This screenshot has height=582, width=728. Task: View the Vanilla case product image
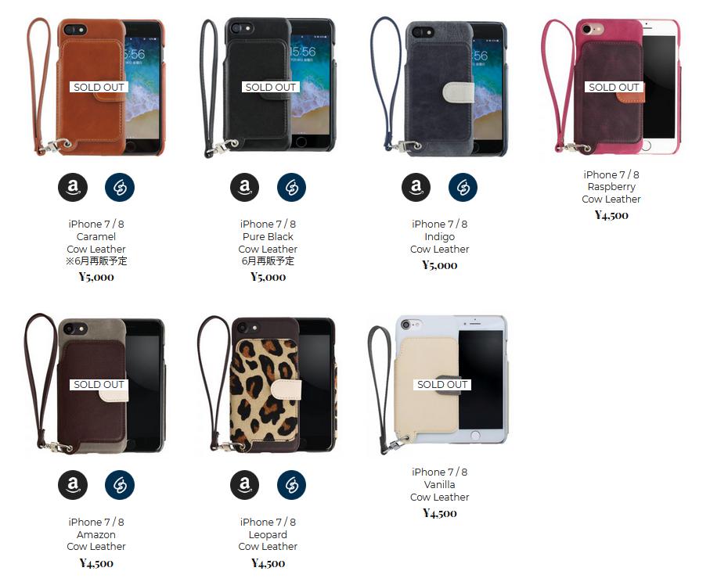pos(440,384)
